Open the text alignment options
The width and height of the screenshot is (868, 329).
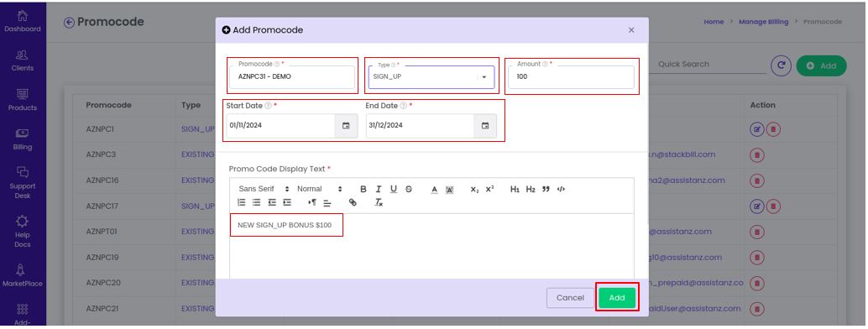[x=327, y=203]
